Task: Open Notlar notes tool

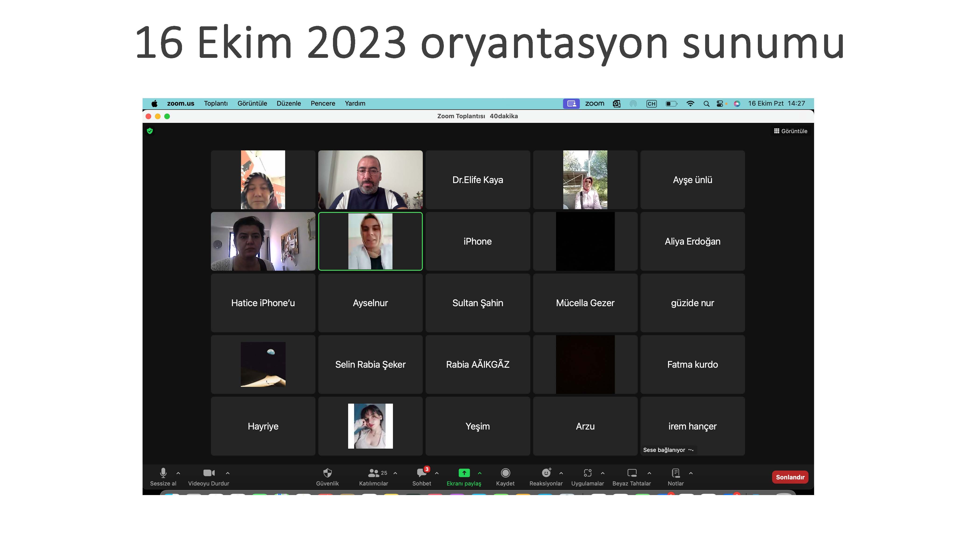Action: [x=676, y=477]
